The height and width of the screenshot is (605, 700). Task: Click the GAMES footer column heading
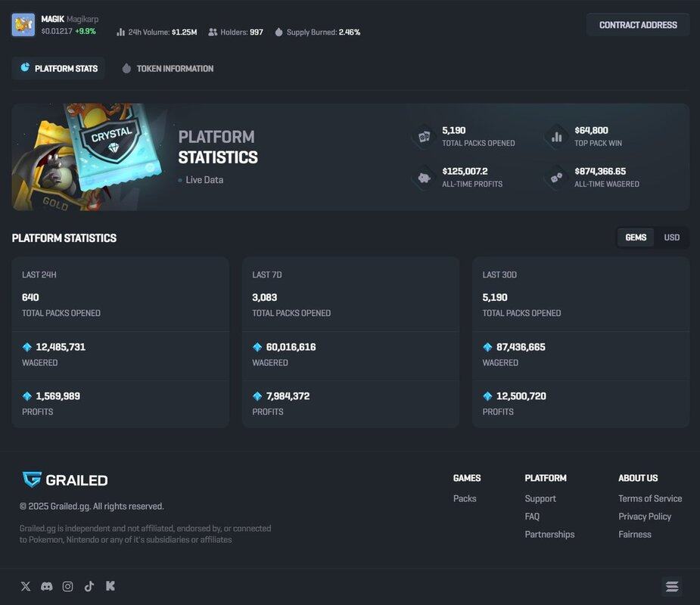click(x=467, y=478)
